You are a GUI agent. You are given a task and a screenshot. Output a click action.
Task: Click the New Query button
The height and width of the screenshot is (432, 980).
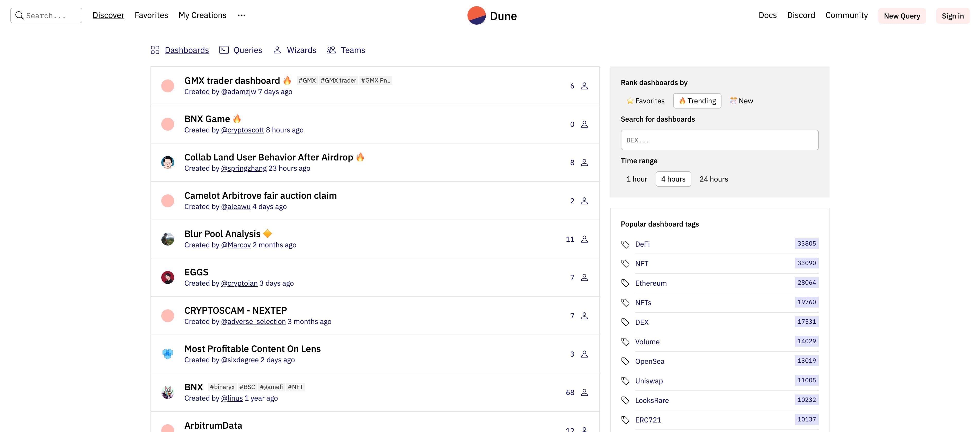pos(902,16)
